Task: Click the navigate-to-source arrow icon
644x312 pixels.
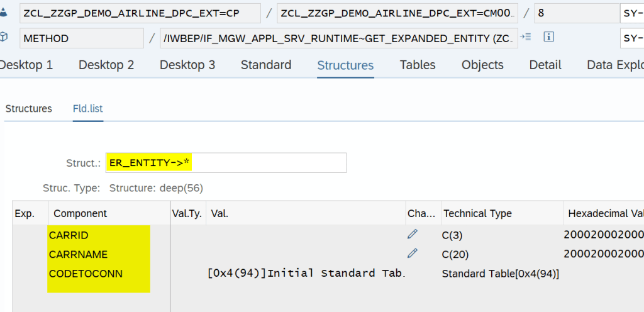Action: (528, 37)
